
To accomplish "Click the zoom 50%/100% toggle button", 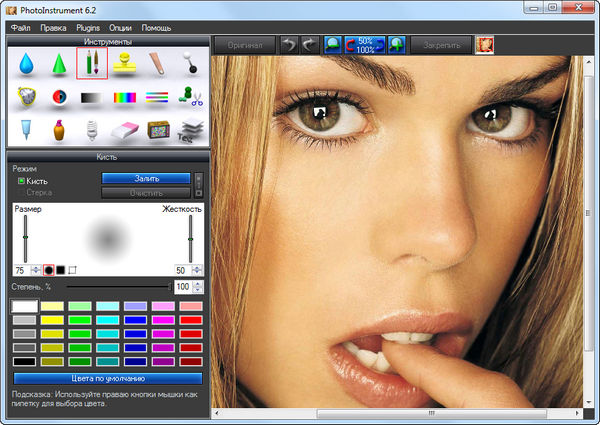I will (365, 46).
